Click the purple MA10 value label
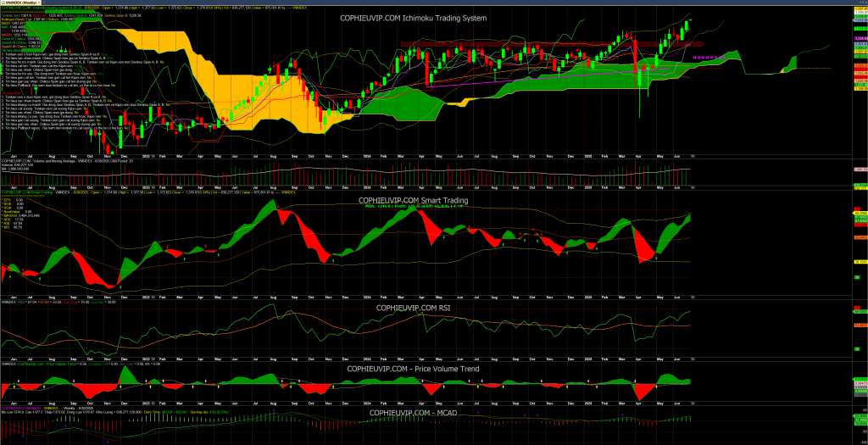The height and width of the screenshot is (445, 868). point(14,31)
